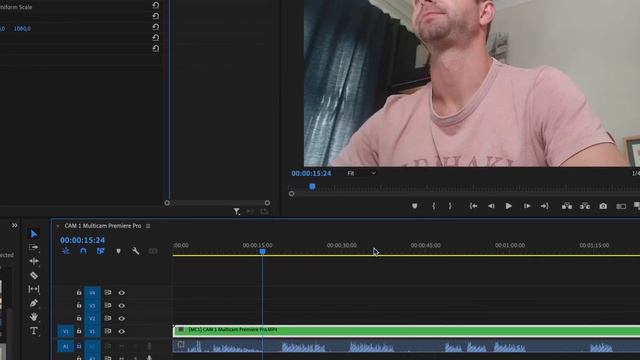
Task: Play the Program Monitor video
Action: click(509, 206)
